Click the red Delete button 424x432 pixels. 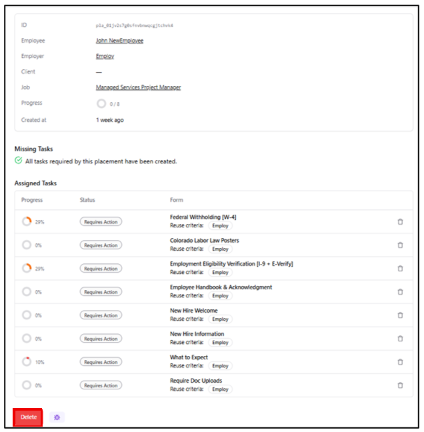[28, 417]
